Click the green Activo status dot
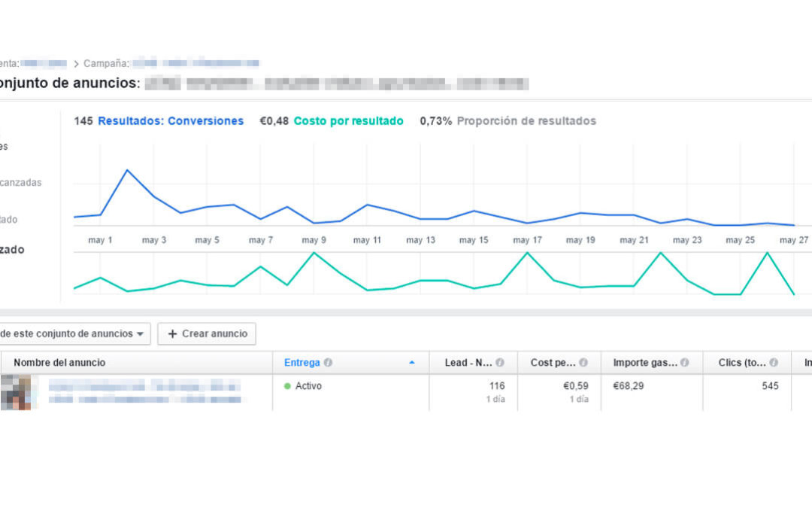The image size is (812, 508). 287,386
